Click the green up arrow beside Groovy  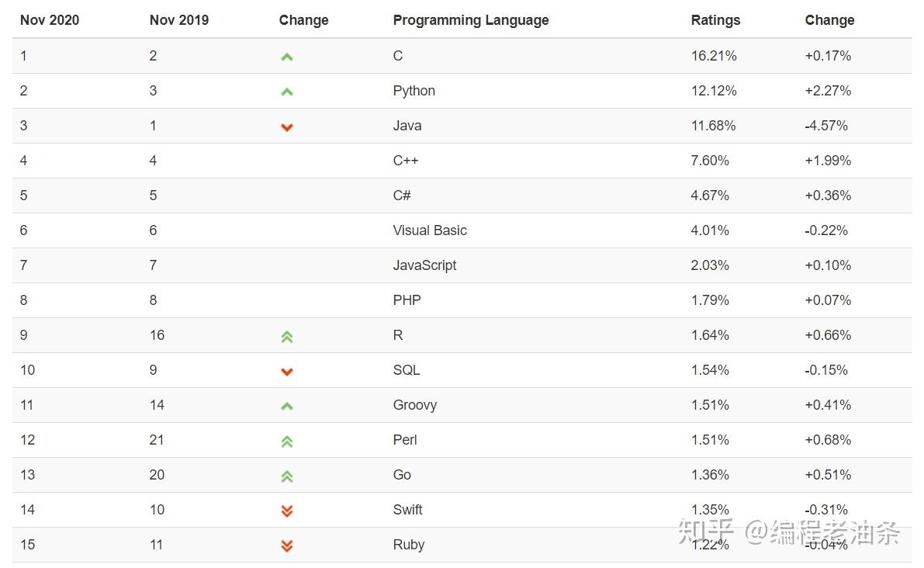(x=286, y=406)
